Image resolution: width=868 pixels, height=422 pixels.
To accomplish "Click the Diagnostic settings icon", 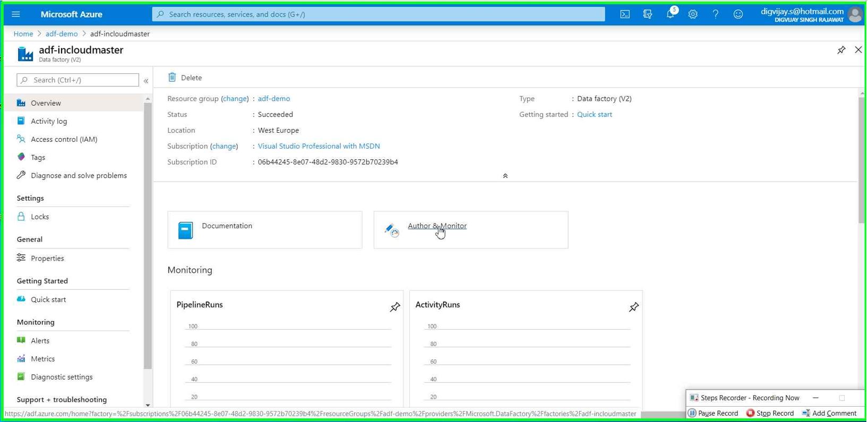I will point(21,377).
